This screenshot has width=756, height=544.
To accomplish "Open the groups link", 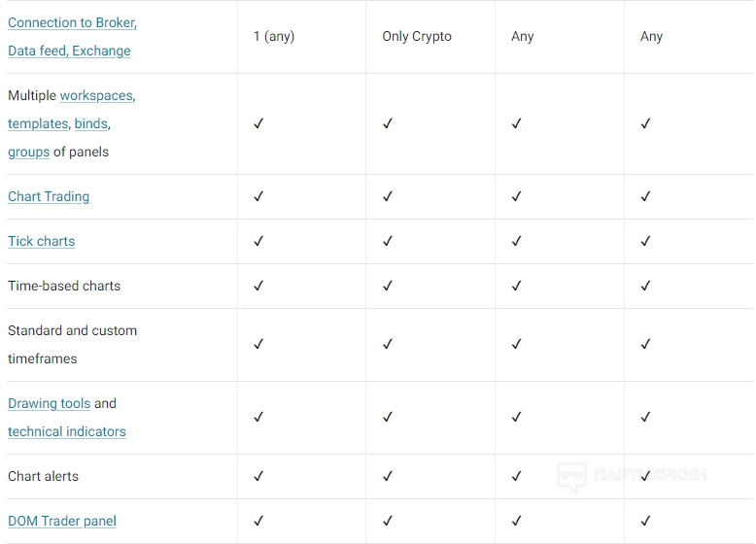I will pos(28,152).
